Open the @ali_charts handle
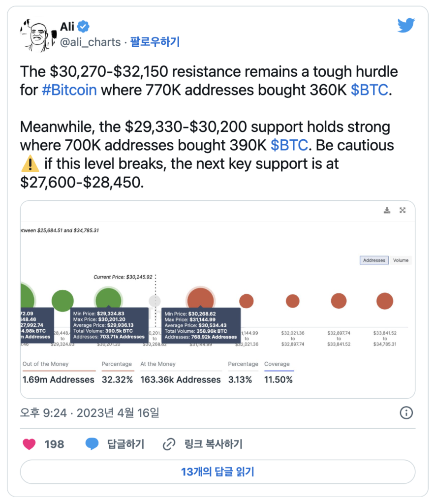Viewport: 434px width, 504px height. (90, 42)
